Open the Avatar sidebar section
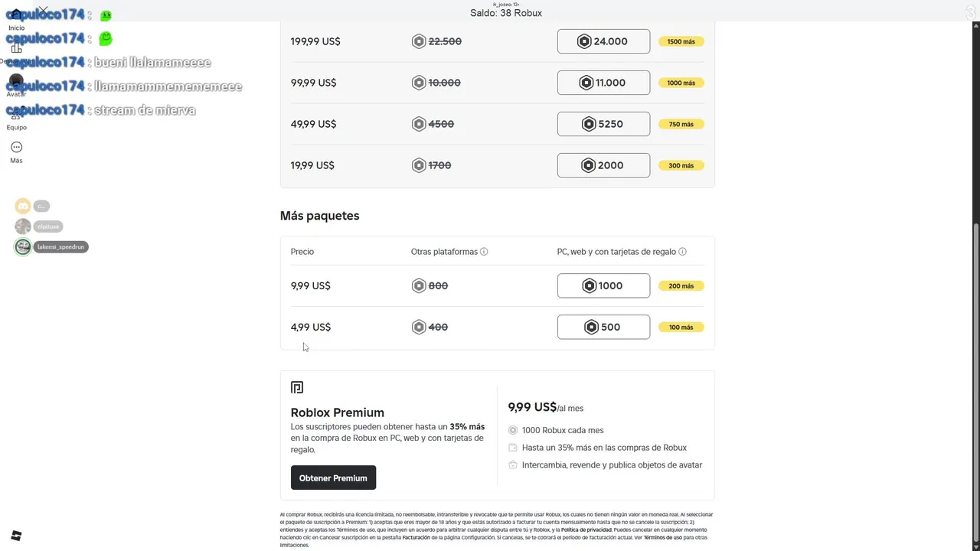The height and width of the screenshot is (551, 980). click(x=16, y=83)
